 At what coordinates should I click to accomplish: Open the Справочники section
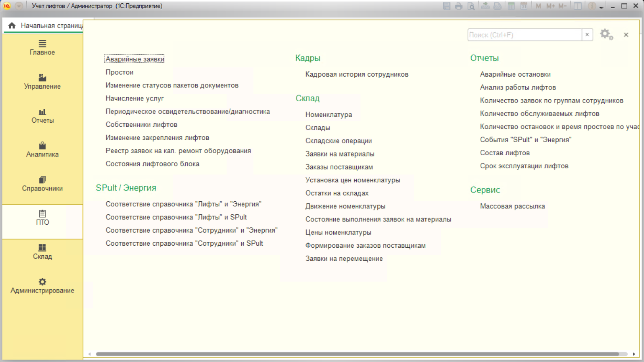42,184
